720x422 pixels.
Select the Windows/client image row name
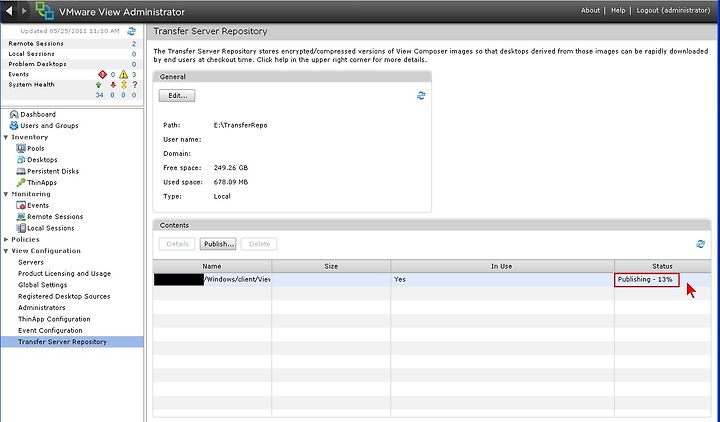tap(212, 279)
